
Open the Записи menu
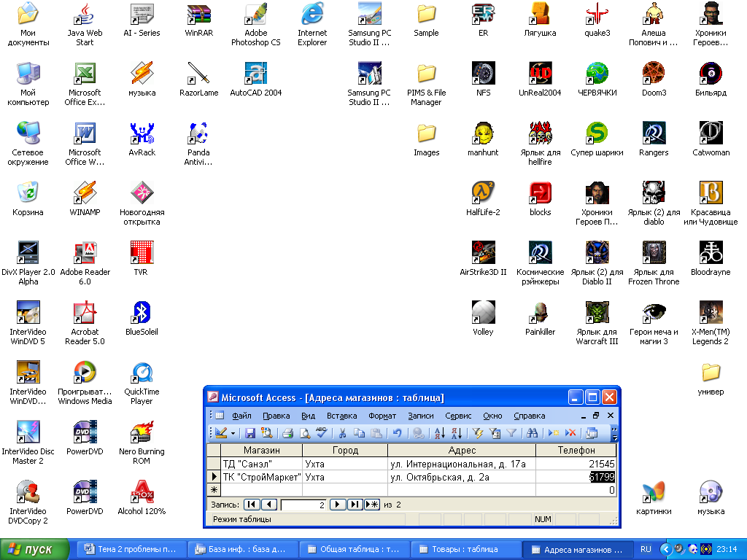click(x=421, y=416)
